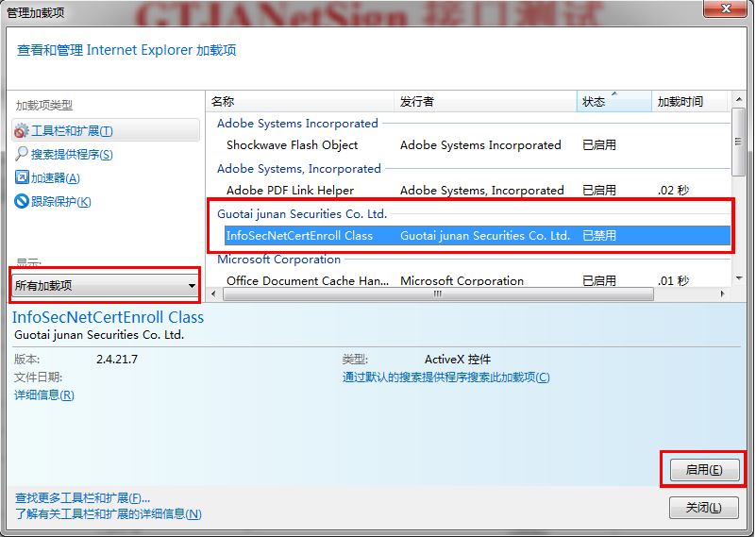Select the 工具栏和扩展 gear icon
This screenshot has width=756, height=537.
tap(21, 130)
